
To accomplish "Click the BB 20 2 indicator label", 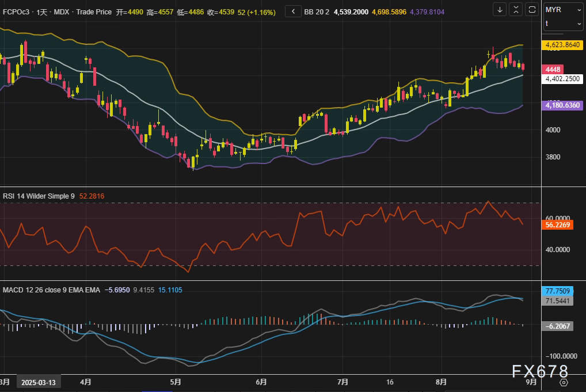I will tap(317, 12).
